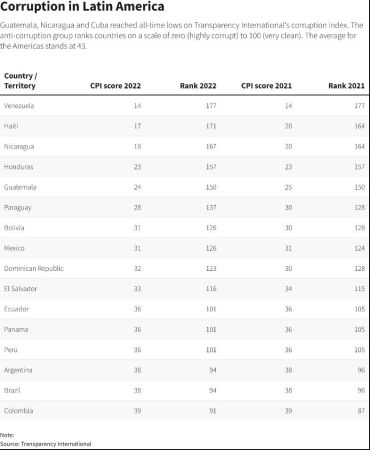Select the El Salvador row label
370x450 pixels.
click(20, 289)
